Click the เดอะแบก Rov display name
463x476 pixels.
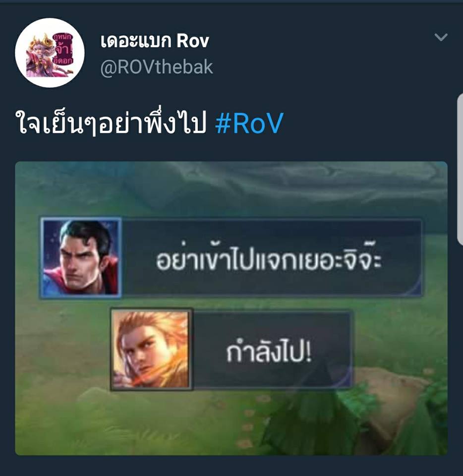pyautogui.click(x=155, y=40)
